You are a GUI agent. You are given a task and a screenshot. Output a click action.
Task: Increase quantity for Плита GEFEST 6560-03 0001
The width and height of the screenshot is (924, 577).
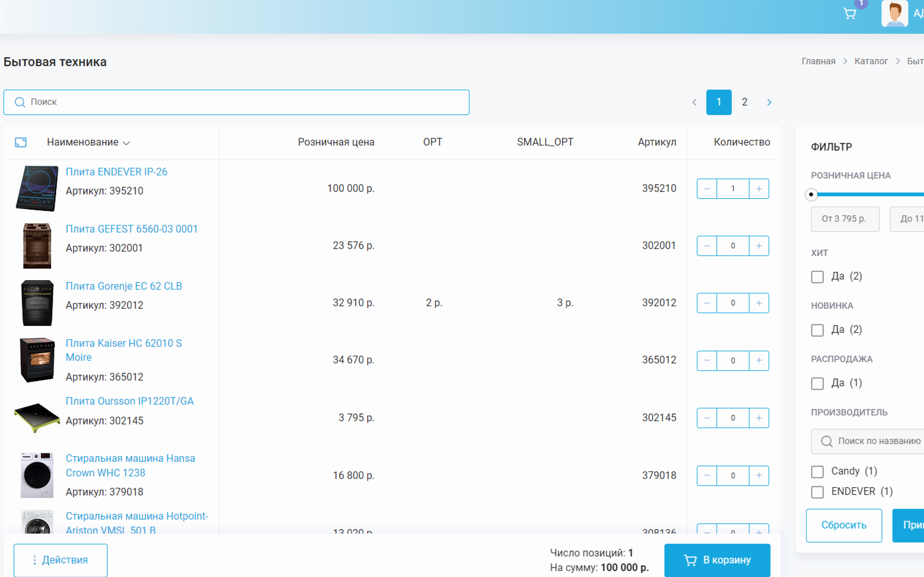point(759,246)
